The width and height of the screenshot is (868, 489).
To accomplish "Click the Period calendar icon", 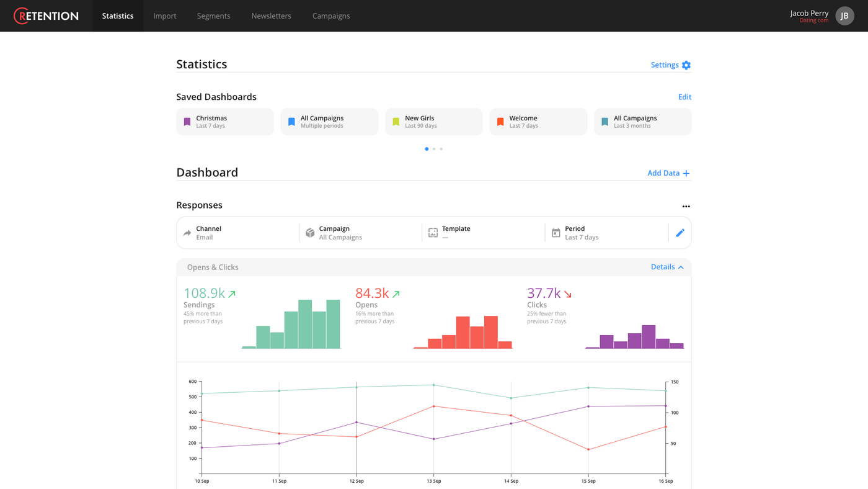I will (556, 233).
